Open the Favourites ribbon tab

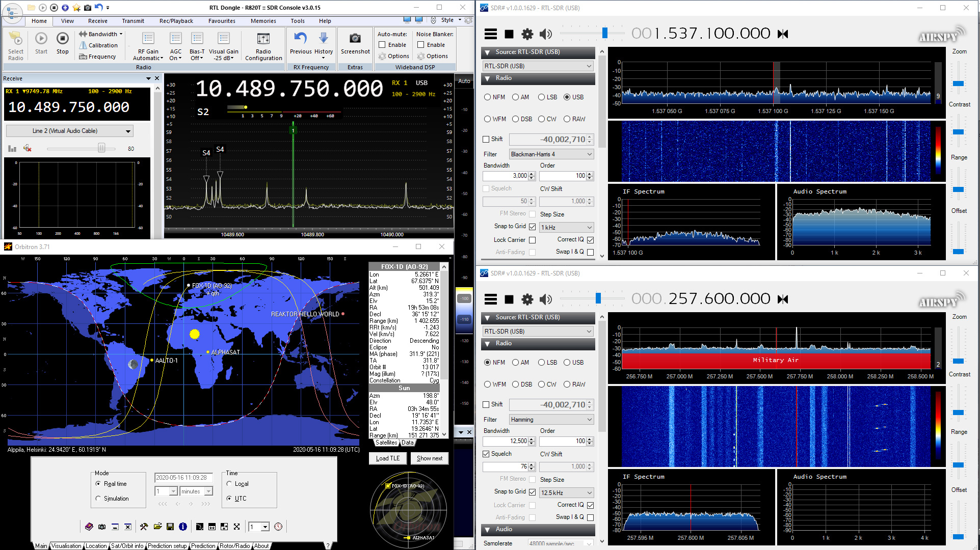[222, 21]
